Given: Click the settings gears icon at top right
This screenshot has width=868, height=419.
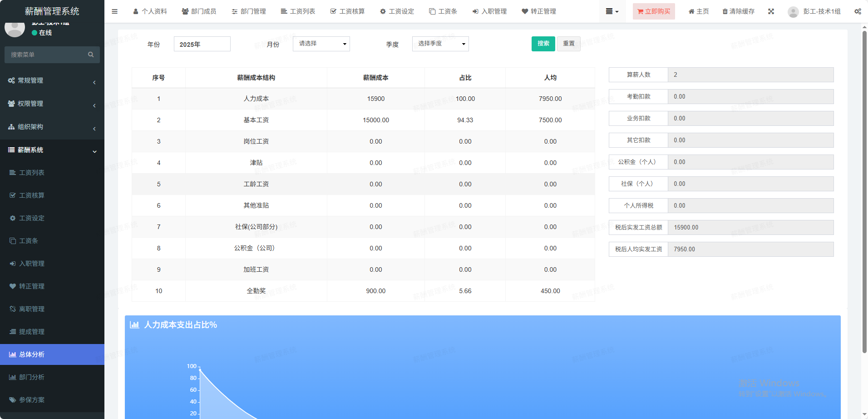Looking at the screenshot, I should click(x=857, y=11).
